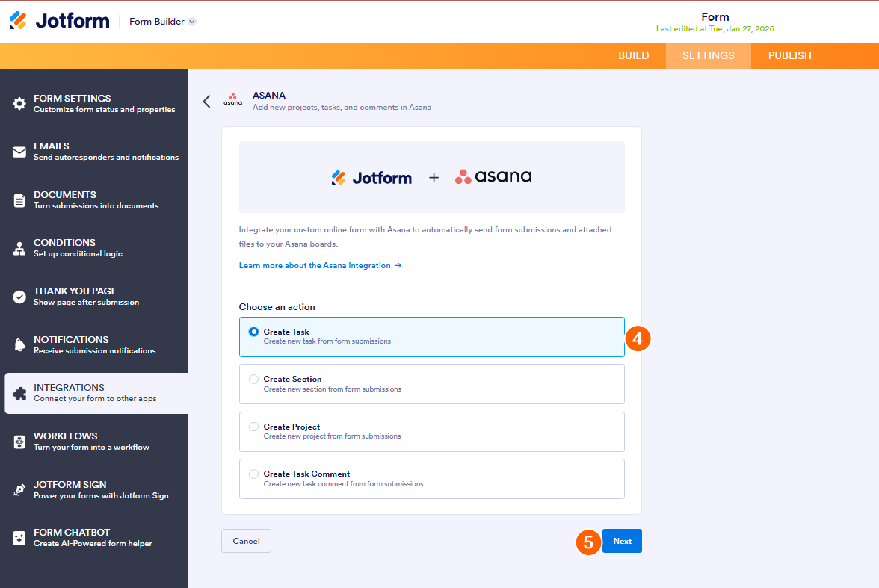Open the PUBLISH tab

click(x=789, y=55)
